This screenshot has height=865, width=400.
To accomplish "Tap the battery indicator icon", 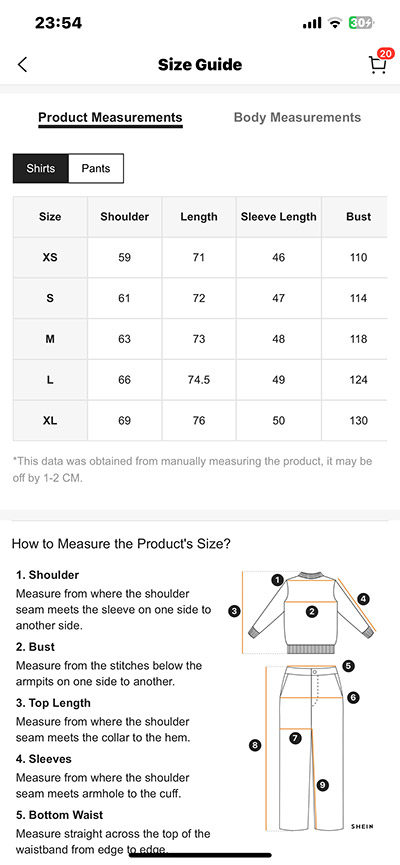I will pyautogui.click(x=361, y=23).
